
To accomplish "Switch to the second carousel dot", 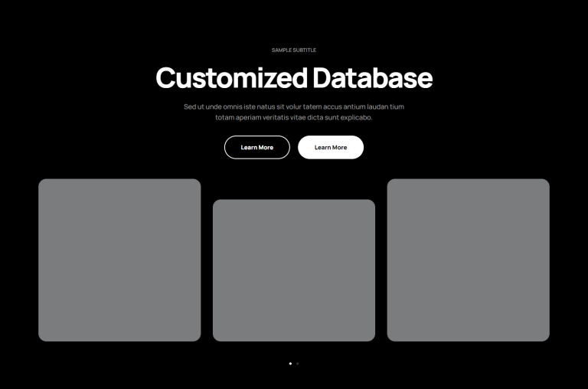I will pos(298,364).
